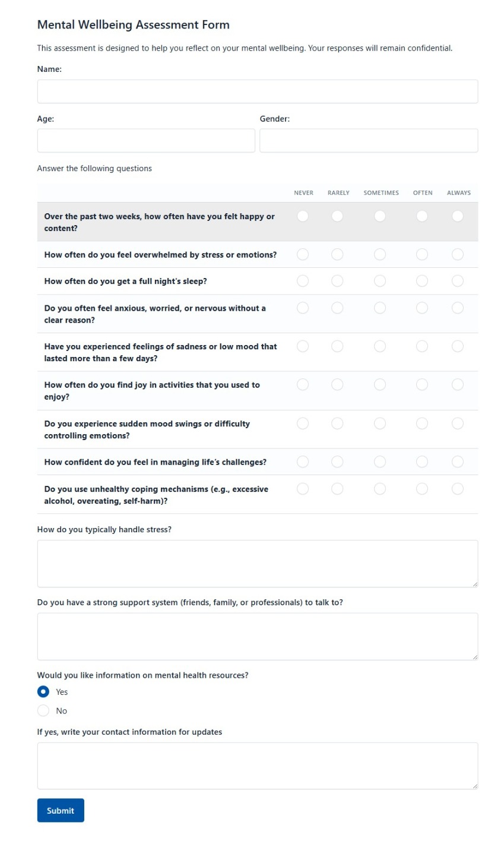Click the support system response box
504x844 pixels.
pyautogui.click(x=258, y=636)
